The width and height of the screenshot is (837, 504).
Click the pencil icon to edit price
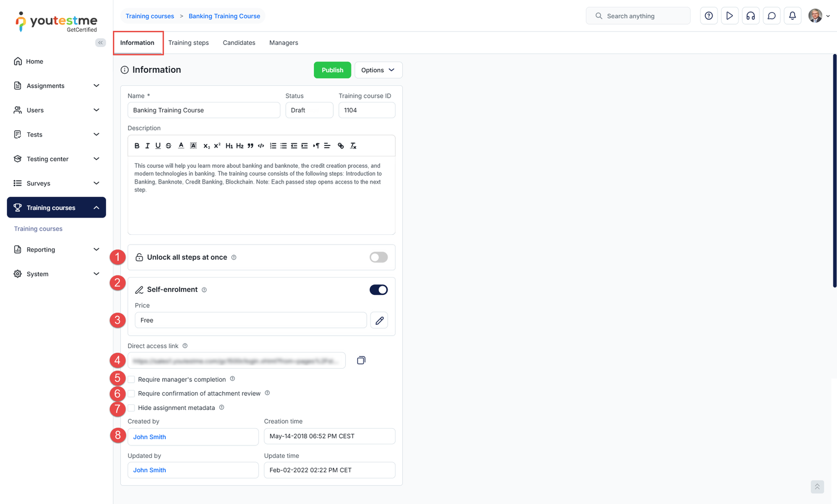pos(379,320)
